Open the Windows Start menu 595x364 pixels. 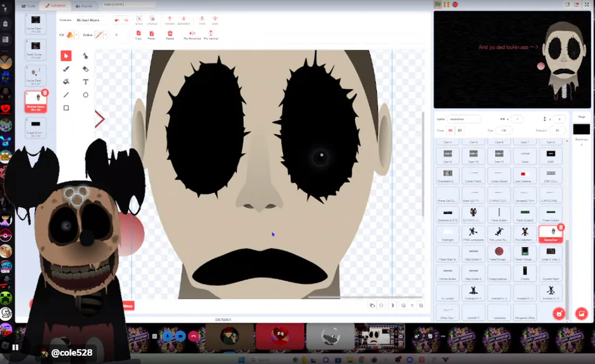pyautogui.click(x=241, y=360)
